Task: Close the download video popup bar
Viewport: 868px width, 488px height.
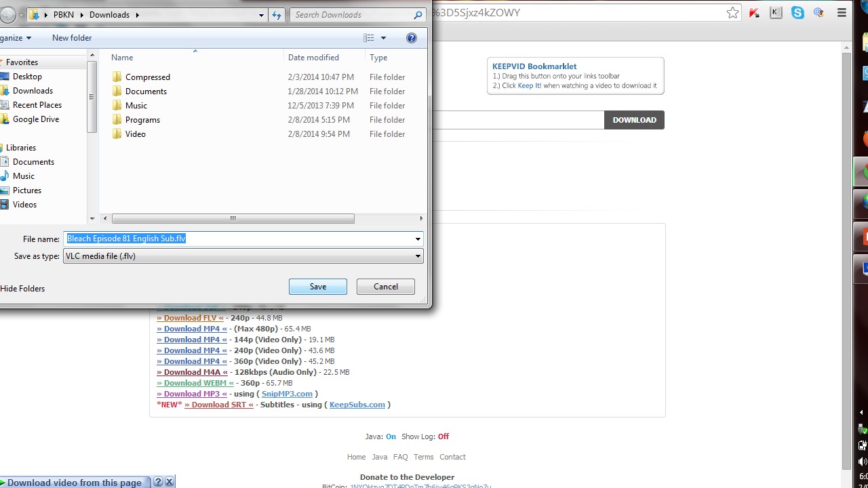Action: pyautogui.click(x=170, y=482)
